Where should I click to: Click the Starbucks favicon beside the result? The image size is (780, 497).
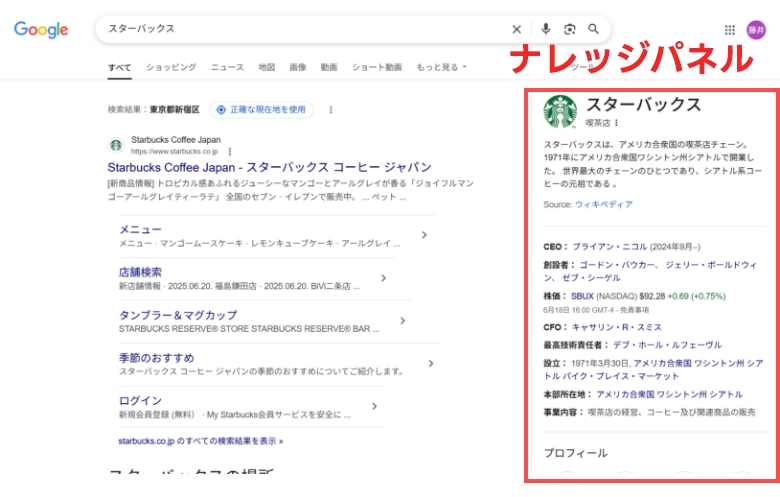pos(116,145)
